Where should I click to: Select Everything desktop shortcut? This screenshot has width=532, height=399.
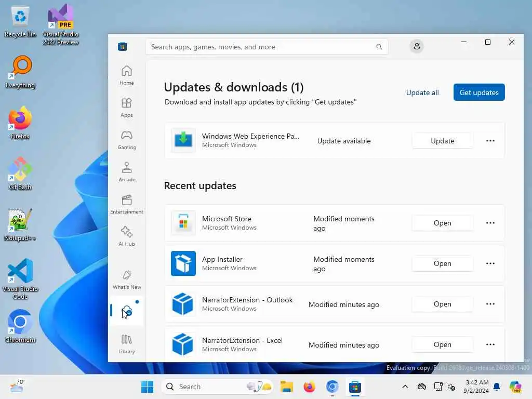[20, 72]
